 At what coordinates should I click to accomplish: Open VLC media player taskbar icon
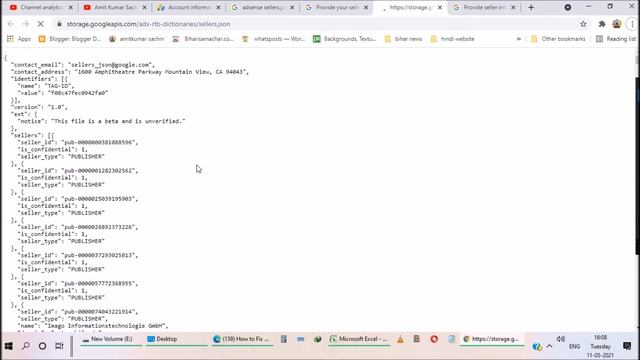(400, 339)
